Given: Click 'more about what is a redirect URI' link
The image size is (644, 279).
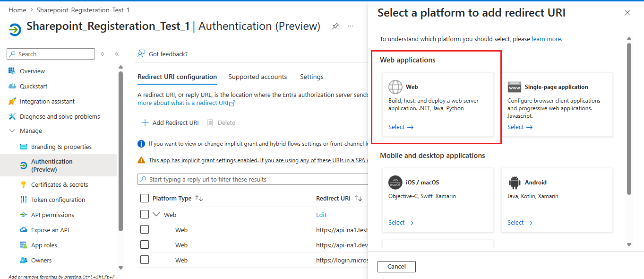Looking at the screenshot, I should 186,103.
